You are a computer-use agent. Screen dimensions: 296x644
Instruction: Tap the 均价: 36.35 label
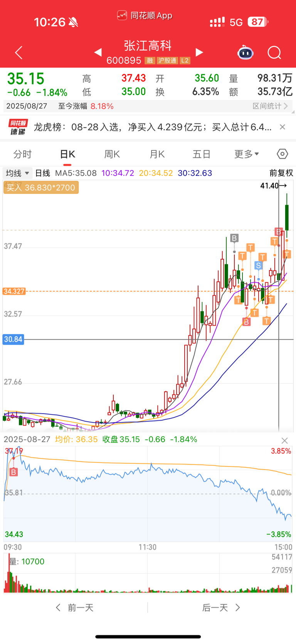(x=76, y=439)
